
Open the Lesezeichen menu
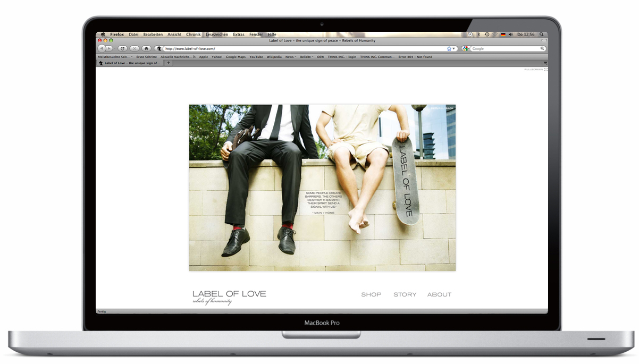coord(217,35)
